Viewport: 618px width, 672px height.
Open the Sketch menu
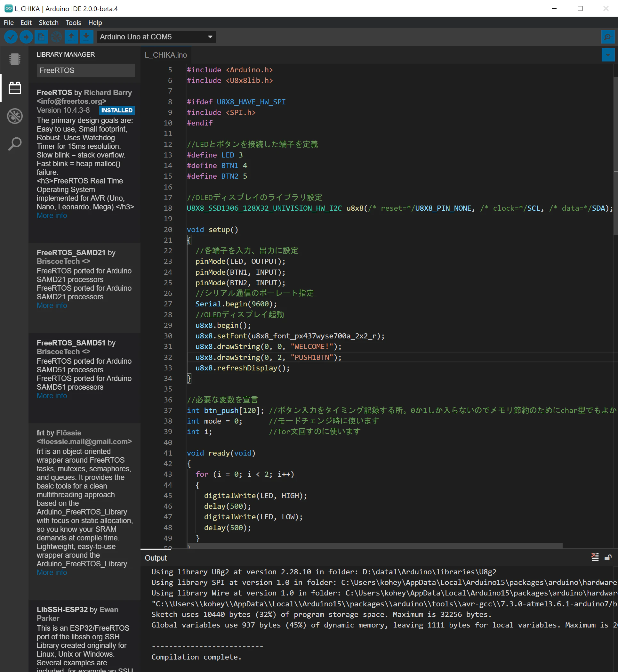pos(49,23)
